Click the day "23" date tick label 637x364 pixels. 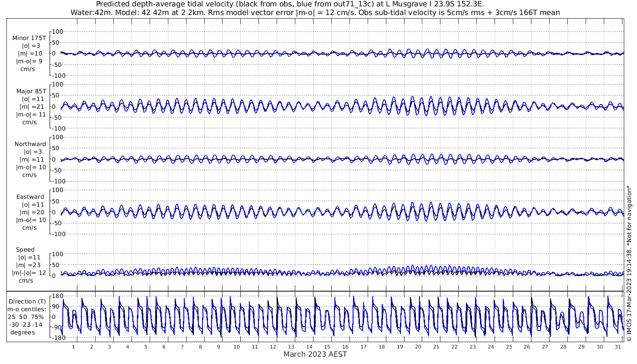click(472, 347)
